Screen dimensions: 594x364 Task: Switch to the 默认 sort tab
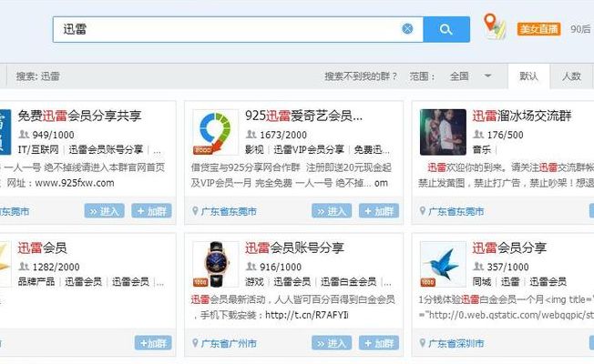528,76
